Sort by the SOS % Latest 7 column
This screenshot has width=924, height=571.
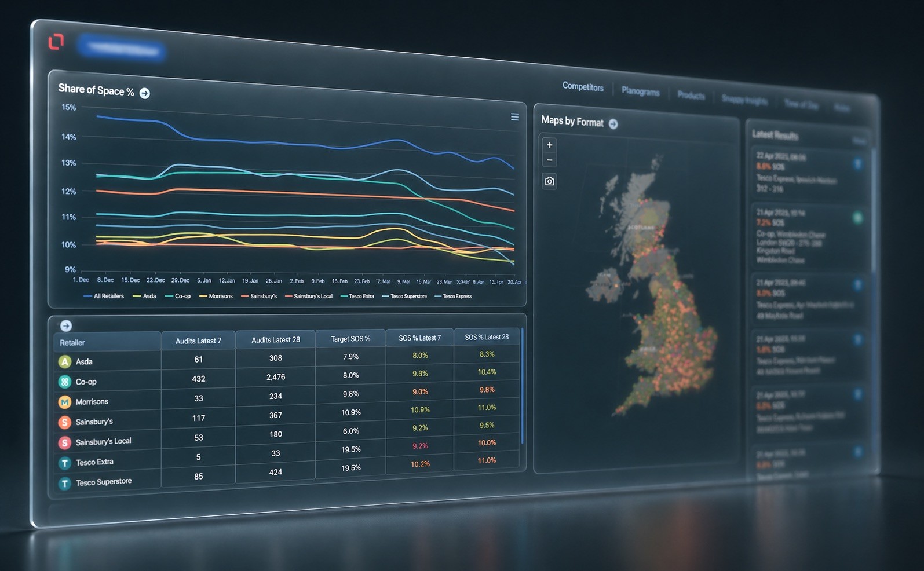[x=419, y=338]
